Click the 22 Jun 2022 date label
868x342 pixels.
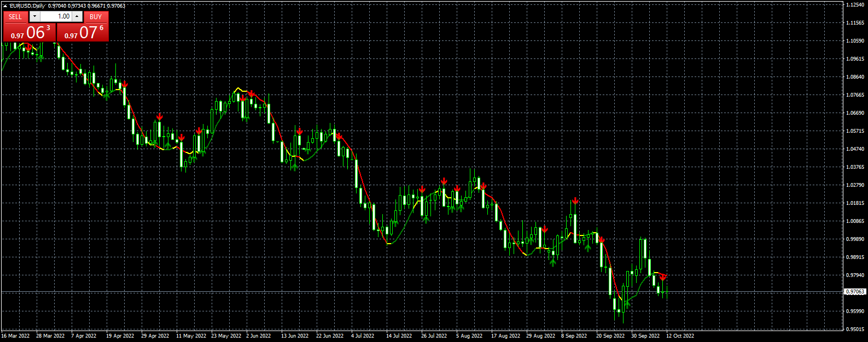pyautogui.click(x=330, y=336)
